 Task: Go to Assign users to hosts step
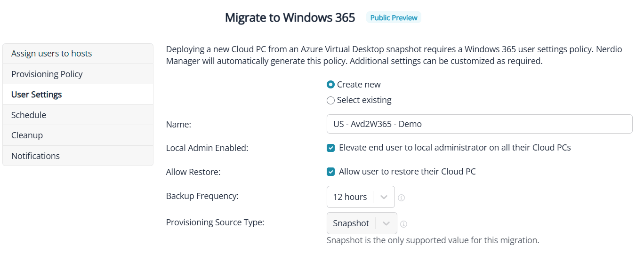click(78, 54)
